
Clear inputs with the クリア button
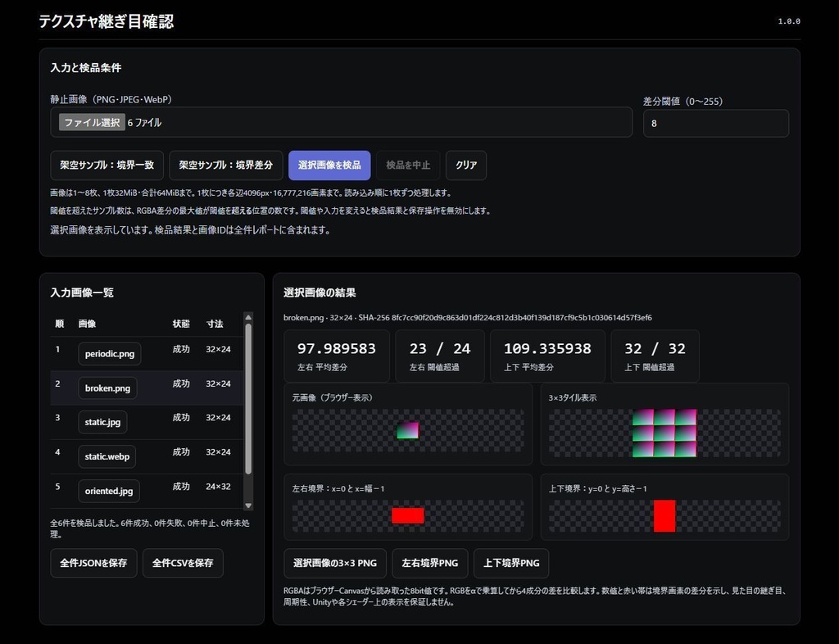(466, 166)
